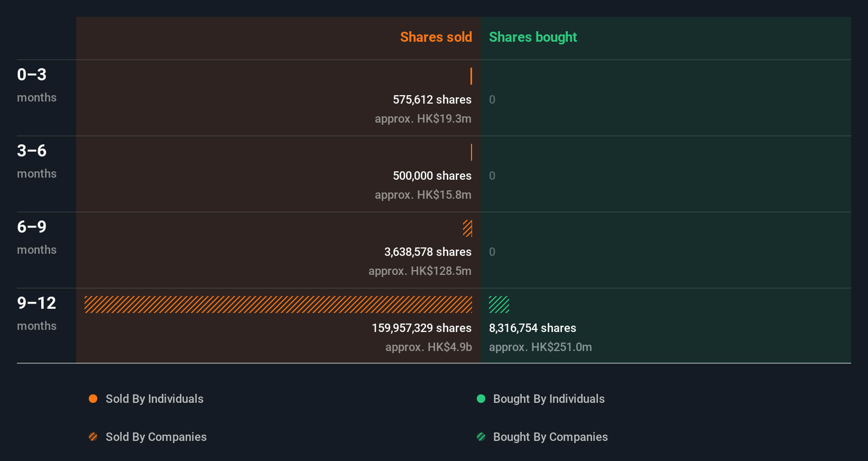Click the Shares sold column header
868x461 pixels.
(436, 37)
